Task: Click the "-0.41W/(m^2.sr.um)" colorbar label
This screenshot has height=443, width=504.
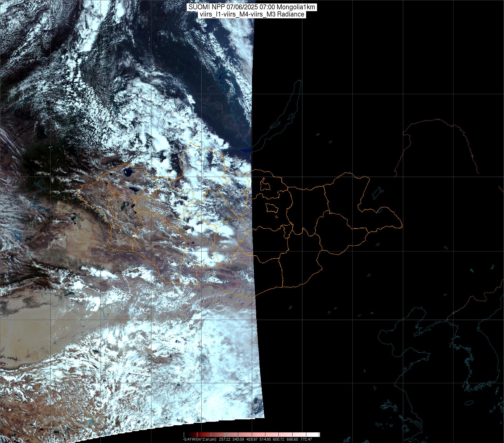Action: (x=199, y=439)
